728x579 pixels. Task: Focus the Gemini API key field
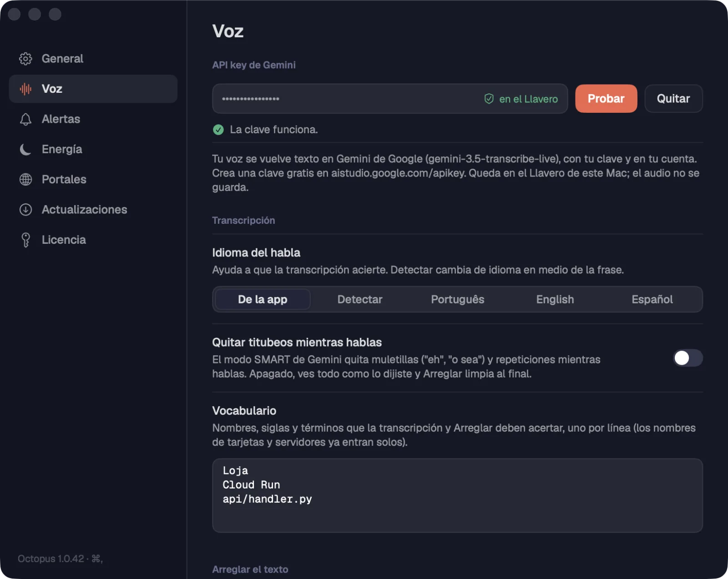pyautogui.click(x=390, y=99)
